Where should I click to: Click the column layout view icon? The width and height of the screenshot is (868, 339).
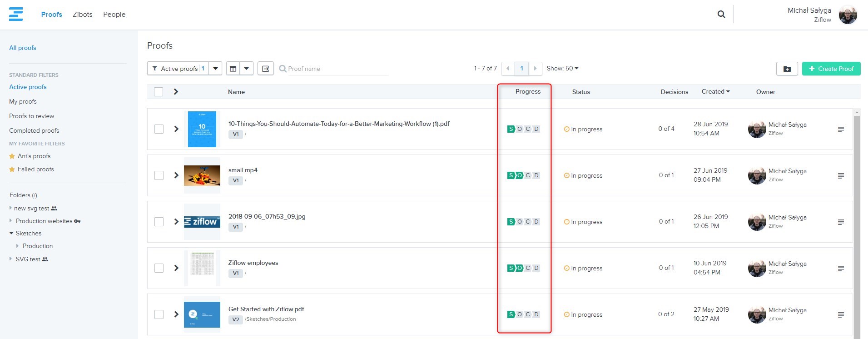click(233, 69)
